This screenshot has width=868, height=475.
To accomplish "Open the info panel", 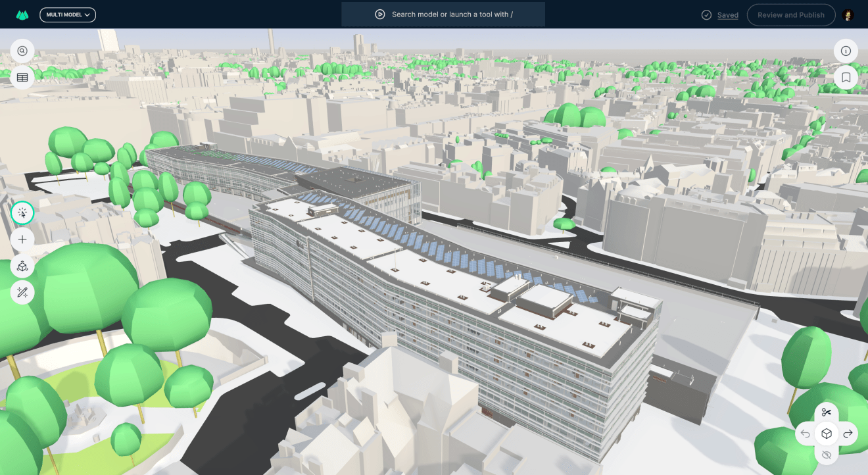I will tap(846, 51).
